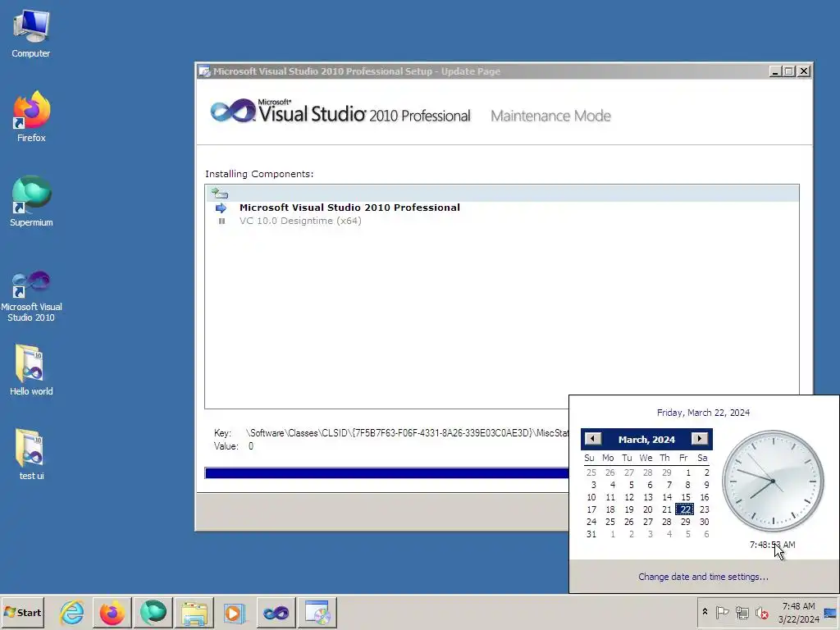Close the Visual Studio setup window
The image size is (840, 630).
pos(804,71)
